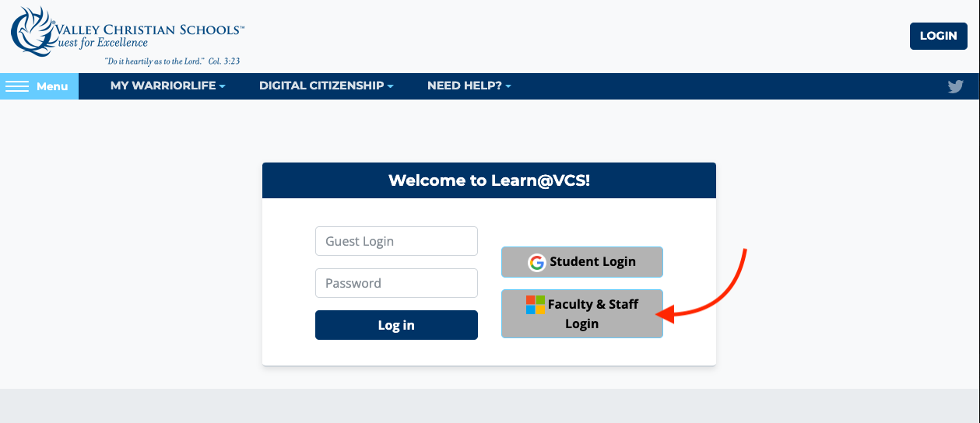980x423 pixels.
Task: Click the Welcome to Learn@VCS! heading
Action: pos(489,180)
